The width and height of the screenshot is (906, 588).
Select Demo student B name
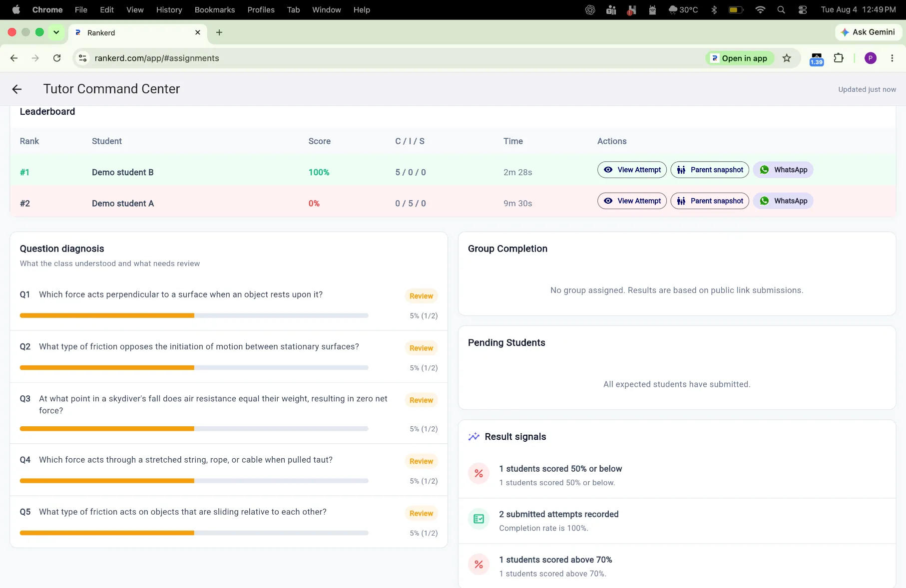(122, 172)
